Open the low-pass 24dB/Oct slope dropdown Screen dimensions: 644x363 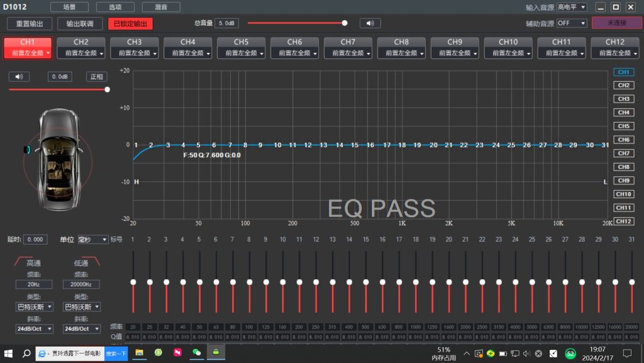(x=82, y=329)
